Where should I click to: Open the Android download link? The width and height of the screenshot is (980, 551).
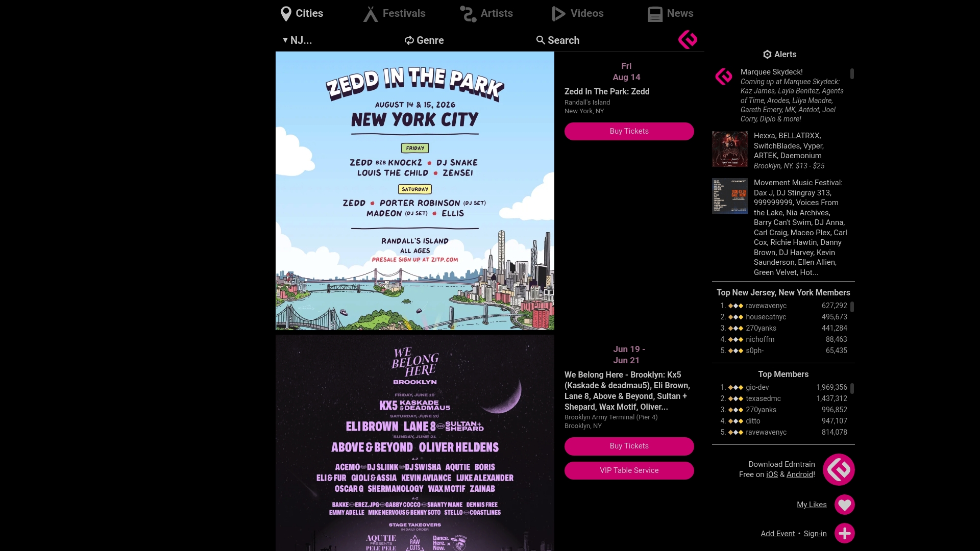click(800, 474)
